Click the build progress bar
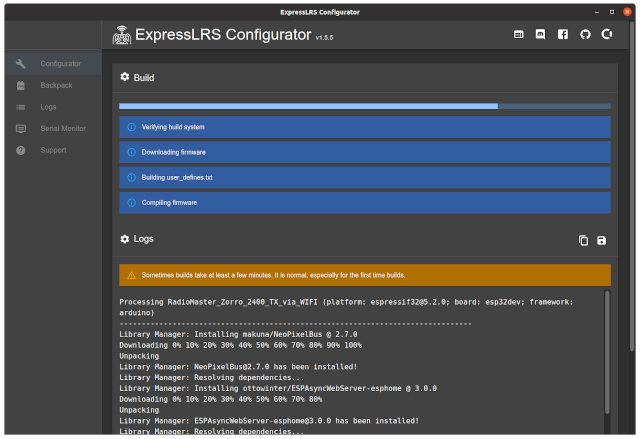Screen dimensions: 640x439 coord(365,106)
